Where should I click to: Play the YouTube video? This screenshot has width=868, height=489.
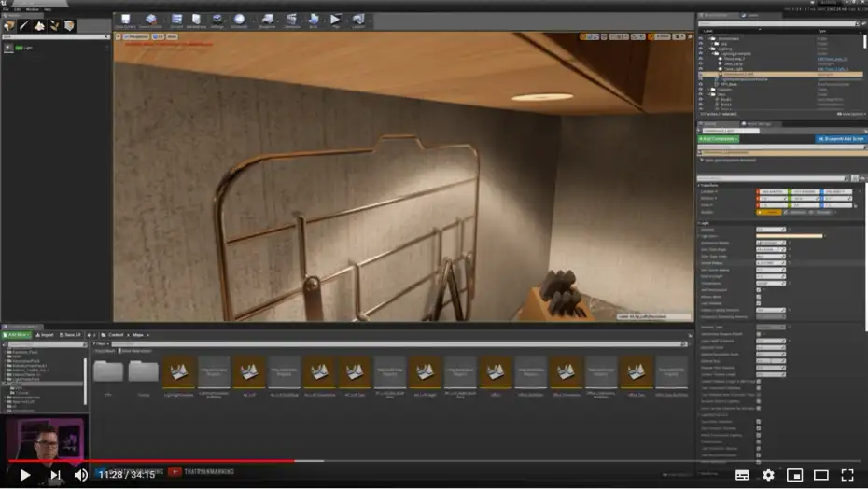point(25,475)
